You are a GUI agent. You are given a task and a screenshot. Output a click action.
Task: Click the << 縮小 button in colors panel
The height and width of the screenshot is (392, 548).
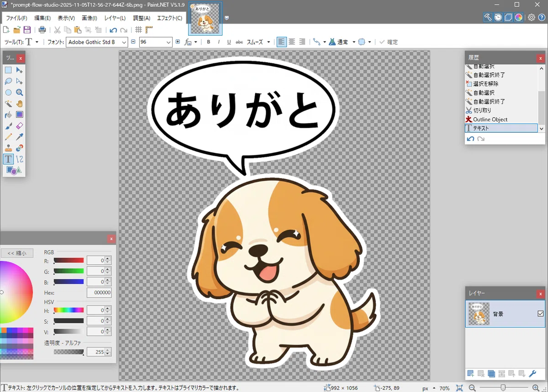(17, 253)
